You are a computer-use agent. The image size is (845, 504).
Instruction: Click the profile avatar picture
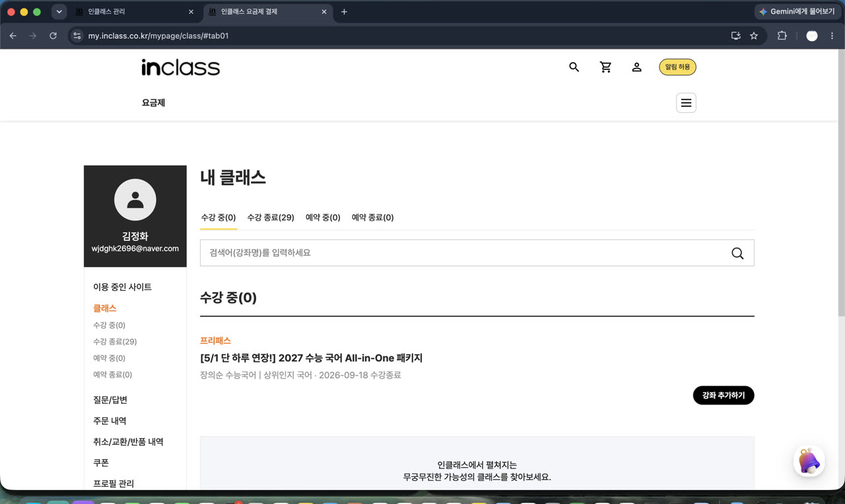(x=135, y=199)
